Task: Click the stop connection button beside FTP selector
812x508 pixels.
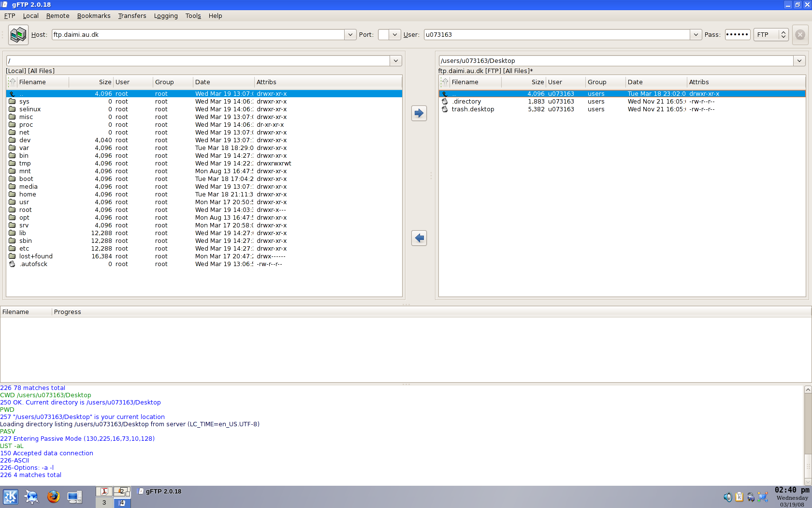Action: pyautogui.click(x=800, y=35)
